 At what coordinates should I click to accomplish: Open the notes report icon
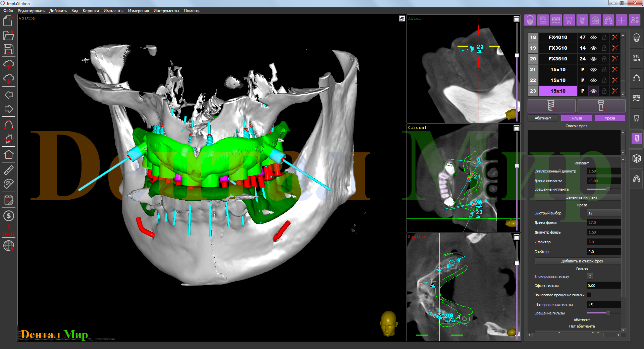8,200
